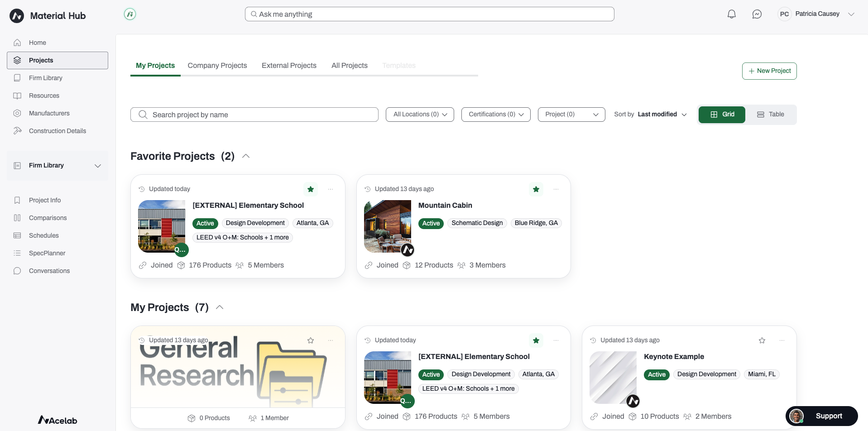Open the Mountain Cabin card options menu
Viewport: 868px width, 431px height.
(x=556, y=189)
